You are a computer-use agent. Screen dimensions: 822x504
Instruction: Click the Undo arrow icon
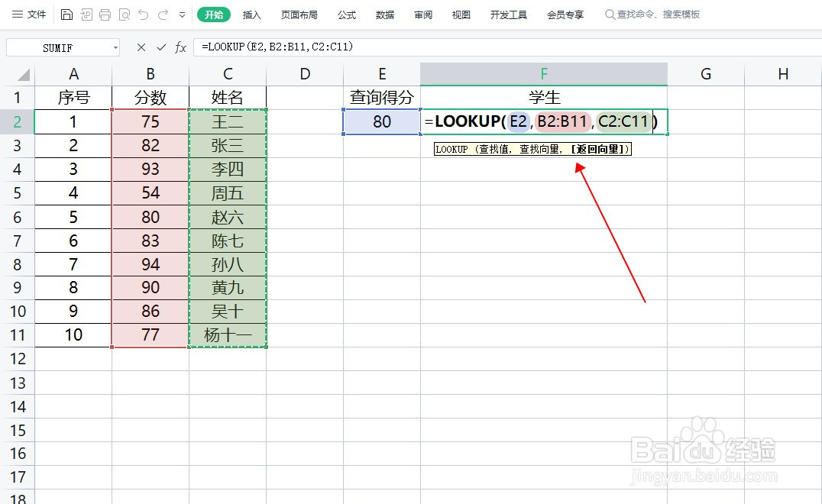point(144,15)
